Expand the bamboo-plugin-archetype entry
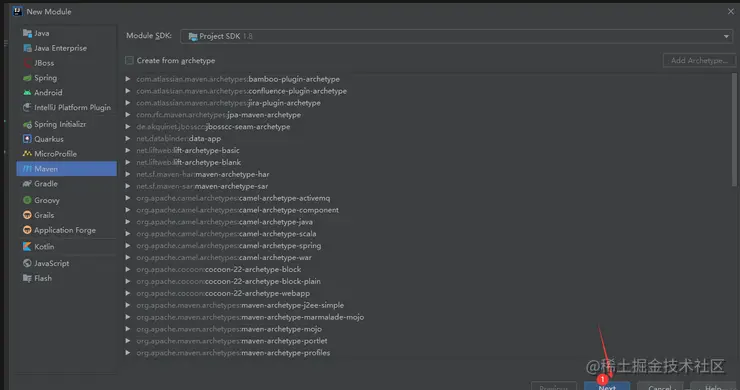The width and height of the screenshot is (740, 390). click(128, 79)
